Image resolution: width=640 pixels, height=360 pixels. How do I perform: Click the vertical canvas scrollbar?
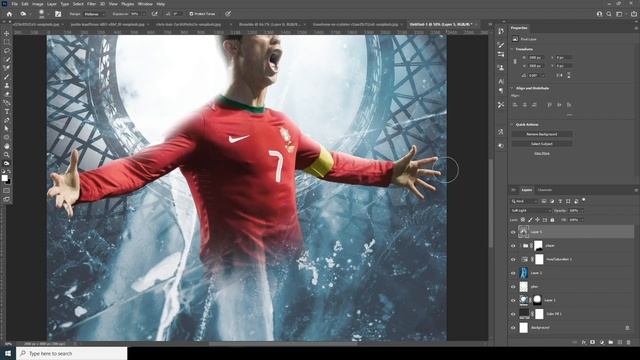coord(491,202)
